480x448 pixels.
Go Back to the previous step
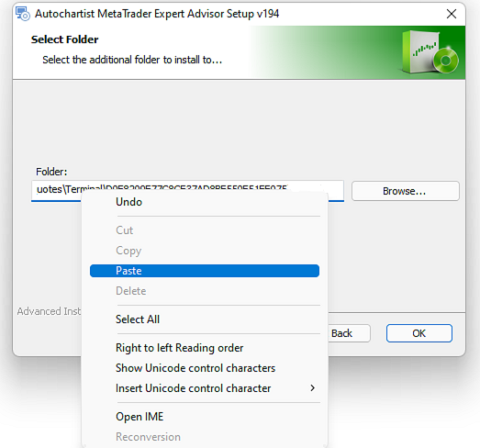[x=349, y=333]
